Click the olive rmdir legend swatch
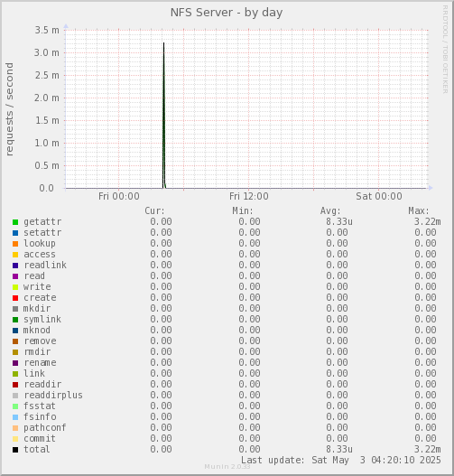The width and height of the screenshot is (454, 476). (15, 352)
